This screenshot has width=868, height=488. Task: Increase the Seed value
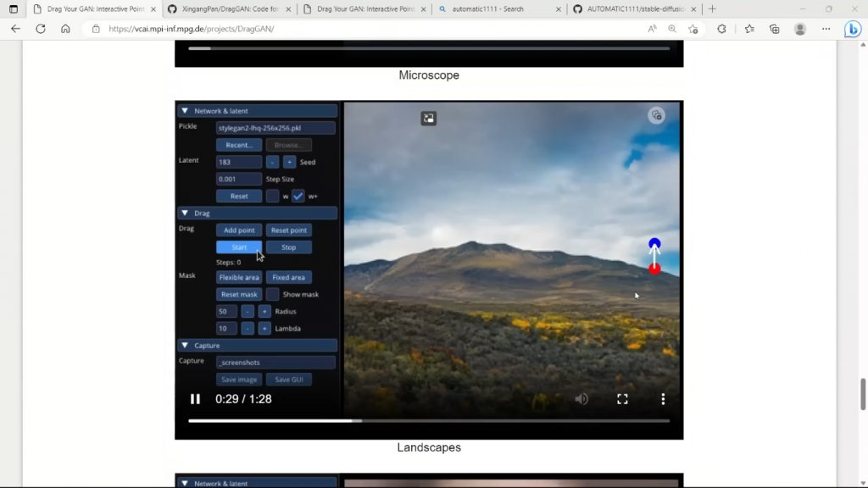pos(289,162)
